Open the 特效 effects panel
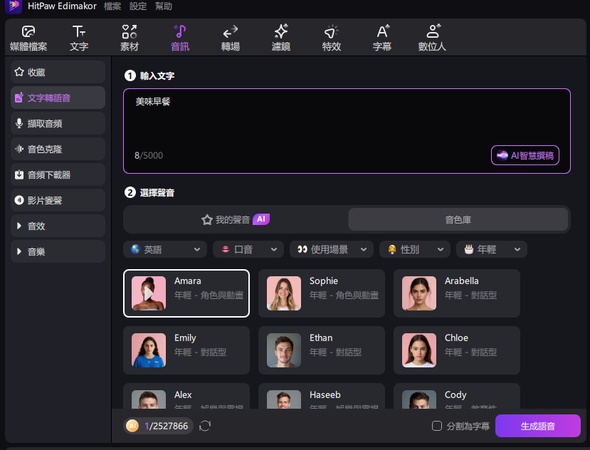Viewport: 590px width, 450px height. pyautogui.click(x=331, y=38)
